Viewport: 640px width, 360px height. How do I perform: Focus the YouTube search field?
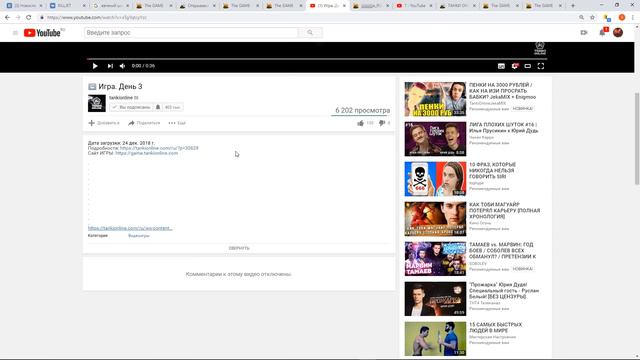pyautogui.click(x=191, y=33)
